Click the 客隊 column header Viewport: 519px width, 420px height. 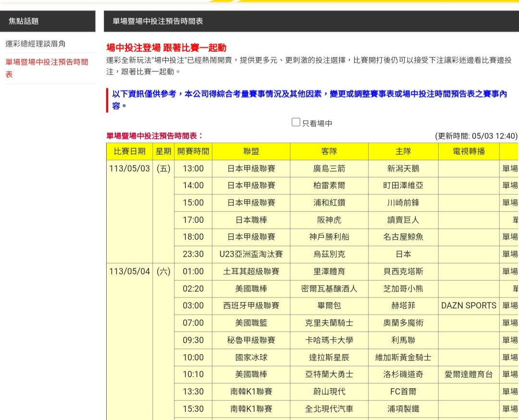(329, 151)
